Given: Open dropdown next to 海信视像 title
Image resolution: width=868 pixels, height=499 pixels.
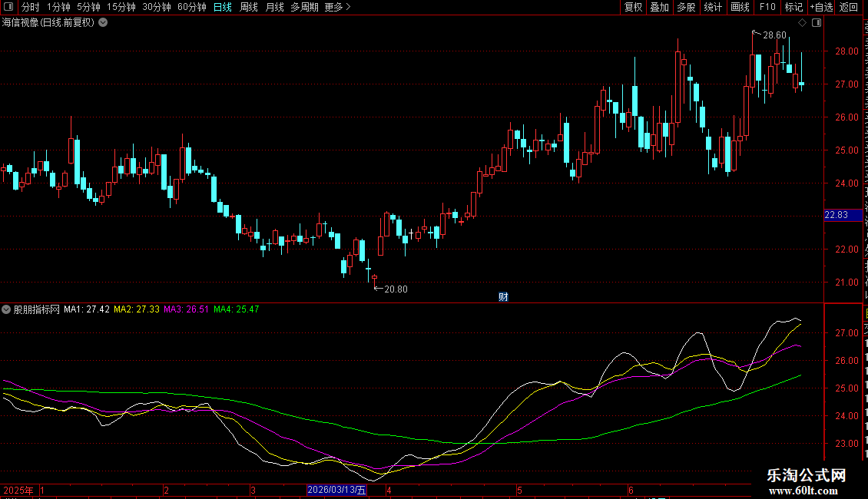Looking at the screenshot, I should (103, 23).
